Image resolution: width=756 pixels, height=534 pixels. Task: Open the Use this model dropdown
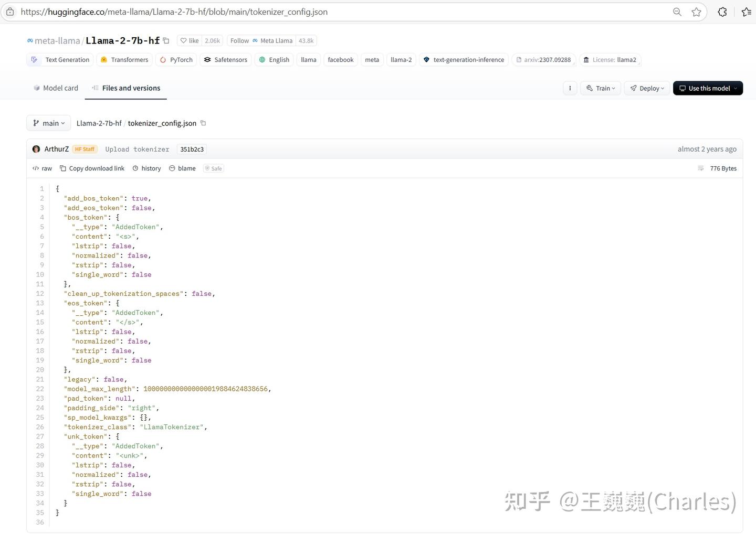[x=708, y=88]
